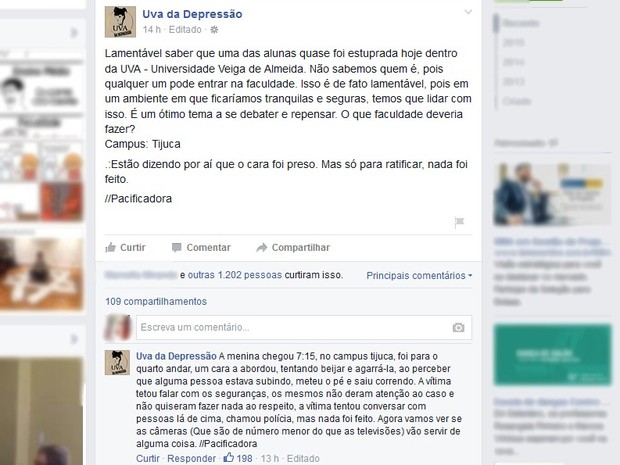
Task: Open outras 1.202 pessoas likes list
Action: [x=235, y=275]
